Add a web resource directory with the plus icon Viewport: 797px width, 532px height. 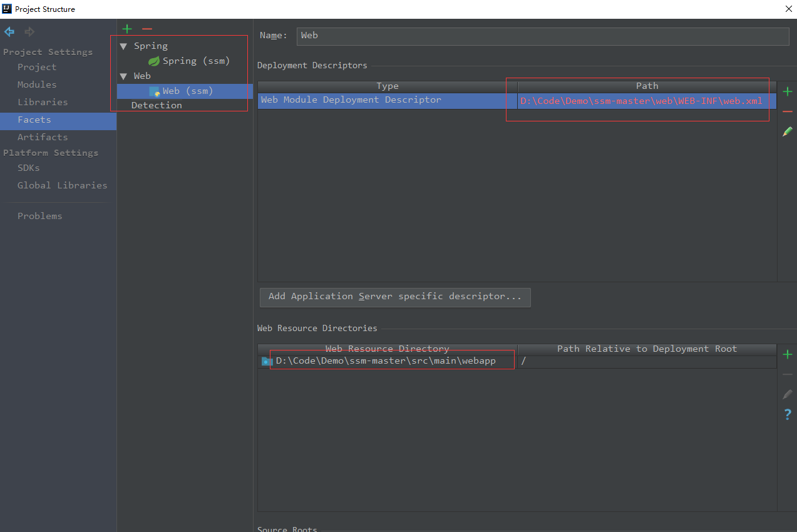pyautogui.click(x=788, y=354)
